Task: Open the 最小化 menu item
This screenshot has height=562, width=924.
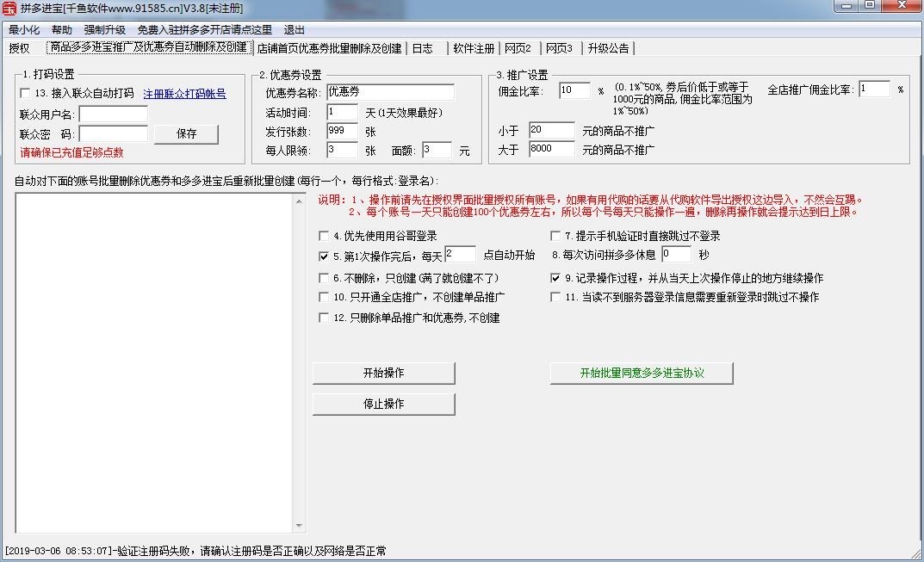Action: point(23,29)
